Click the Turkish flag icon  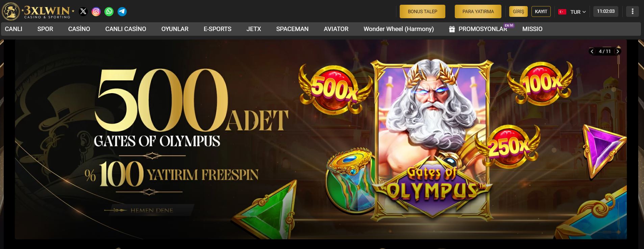(562, 12)
